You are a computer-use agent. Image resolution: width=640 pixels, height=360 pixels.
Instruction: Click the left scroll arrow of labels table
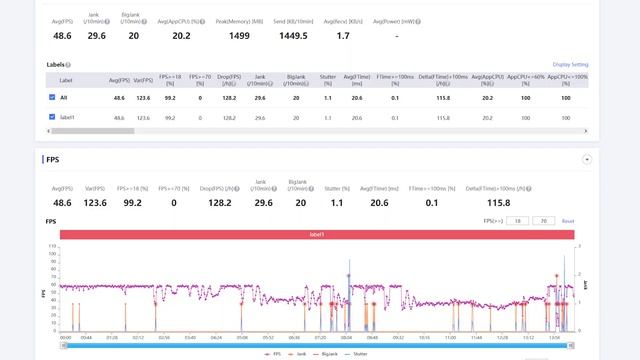pyautogui.click(x=49, y=131)
